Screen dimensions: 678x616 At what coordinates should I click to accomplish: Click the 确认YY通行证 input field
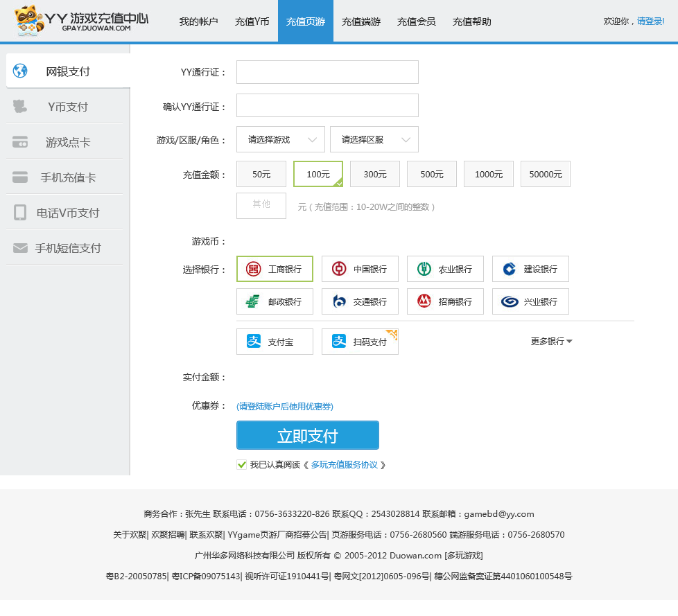coord(327,105)
